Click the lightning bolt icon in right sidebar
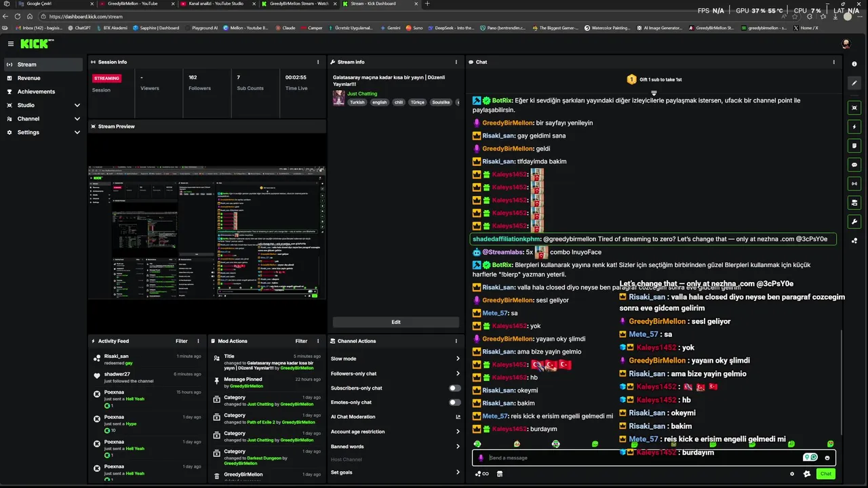 point(854,127)
